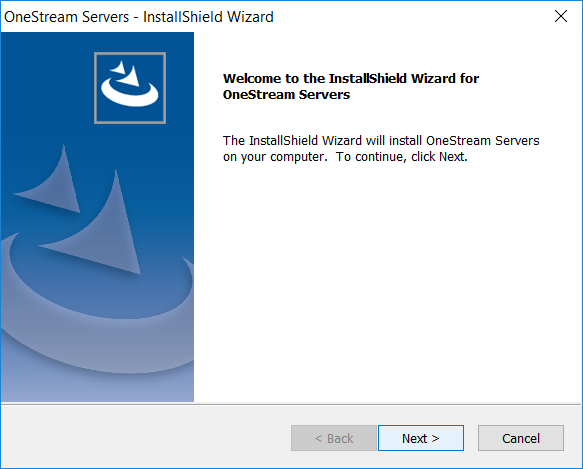Click the white swoosh in the logo
Screen dimensions: 583x469
click(130, 93)
